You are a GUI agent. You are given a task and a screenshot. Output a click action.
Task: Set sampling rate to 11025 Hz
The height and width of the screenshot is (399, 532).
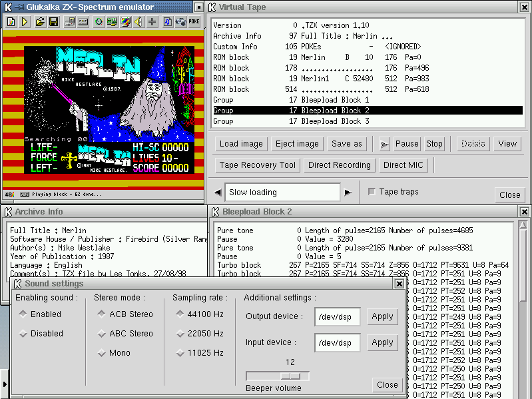coord(180,353)
